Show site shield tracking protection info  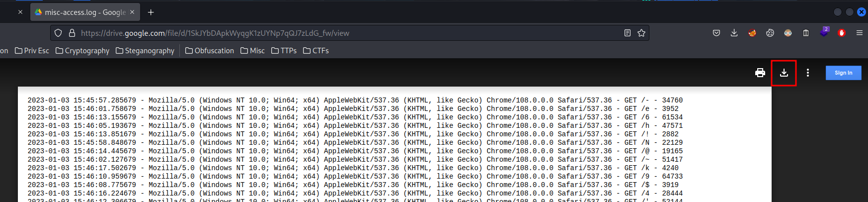[x=58, y=33]
